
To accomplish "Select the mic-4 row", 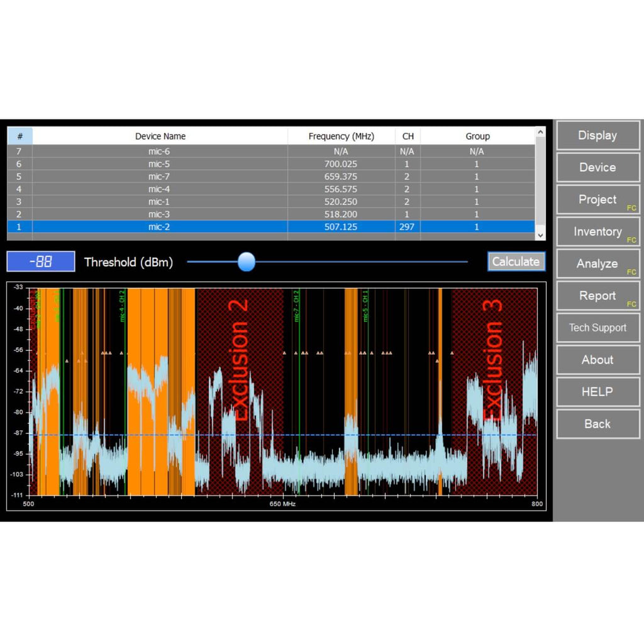I will pos(271,189).
